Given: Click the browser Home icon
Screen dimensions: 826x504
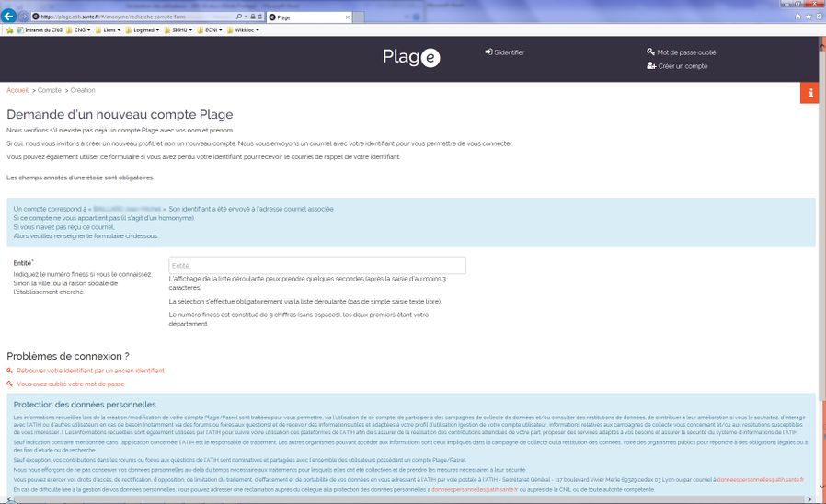Looking at the screenshot, I should pos(798,17).
